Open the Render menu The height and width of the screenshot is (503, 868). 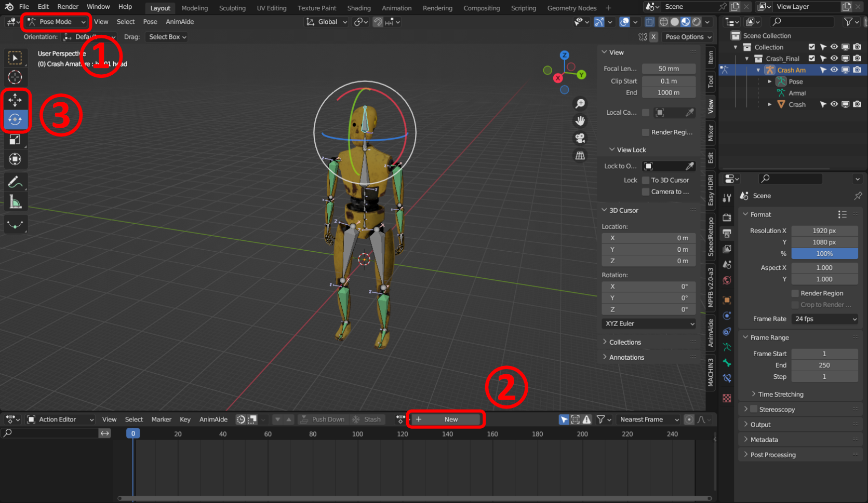[68, 7]
